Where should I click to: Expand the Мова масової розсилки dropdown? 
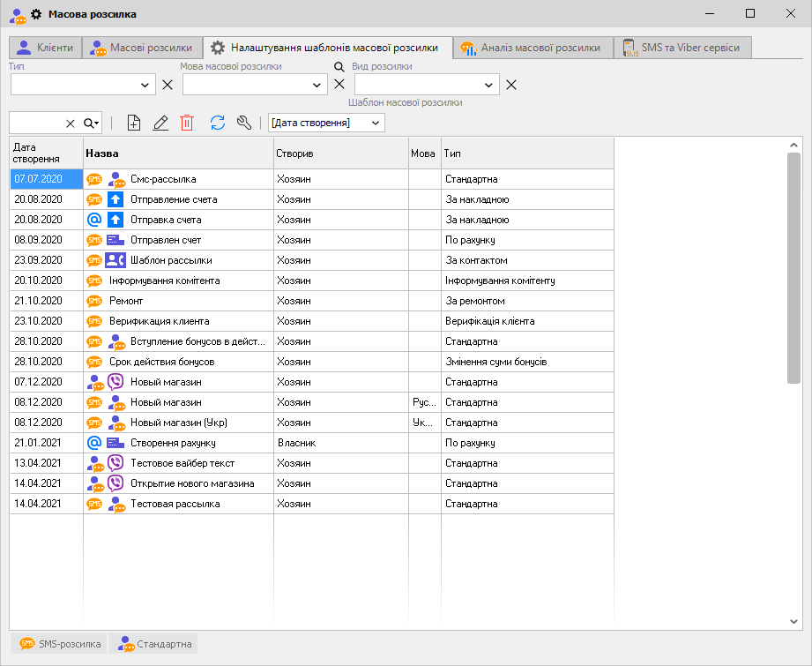click(317, 85)
